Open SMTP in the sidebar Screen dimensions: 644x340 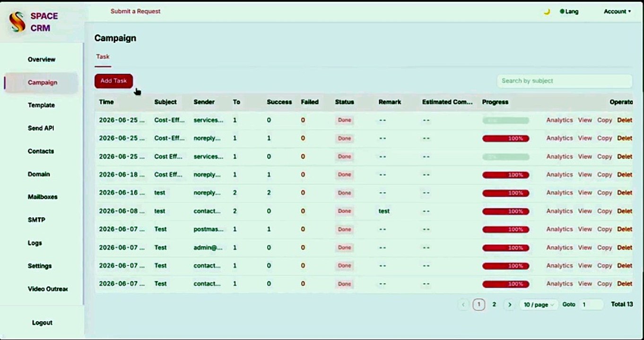(36, 220)
